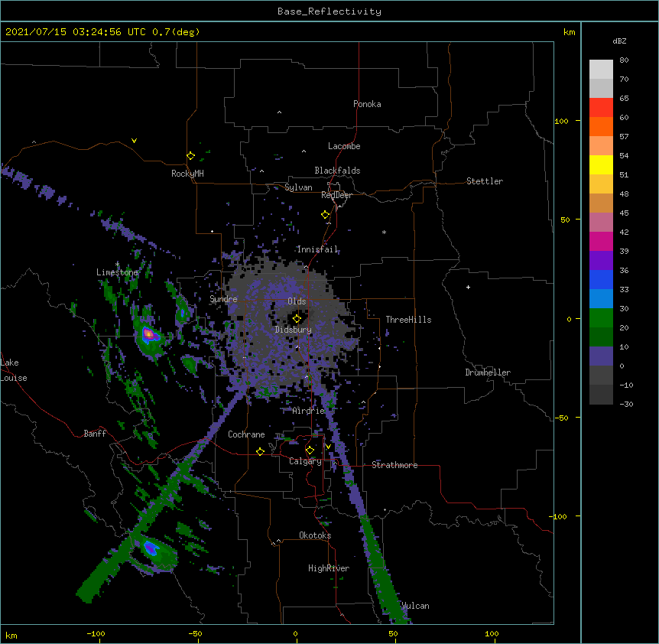The height and width of the screenshot is (644, 659).
Task: Click the 2021/07/15 03:24:56 UTC timestamp
Action: click(x=75, y=32)
